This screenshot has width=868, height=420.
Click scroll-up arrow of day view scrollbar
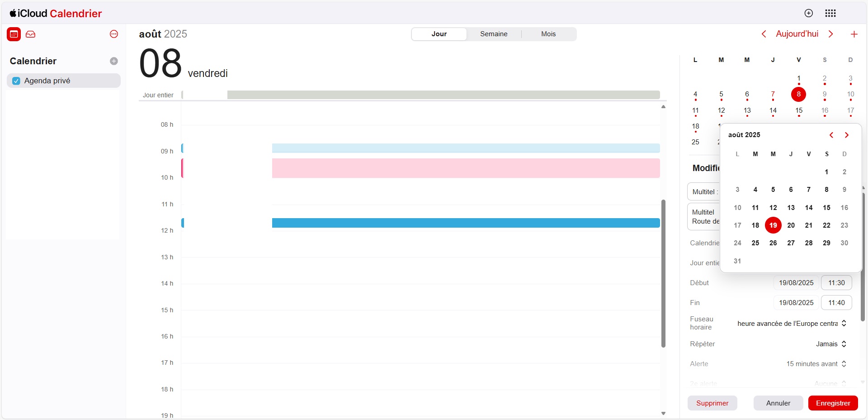pos(663,107)
